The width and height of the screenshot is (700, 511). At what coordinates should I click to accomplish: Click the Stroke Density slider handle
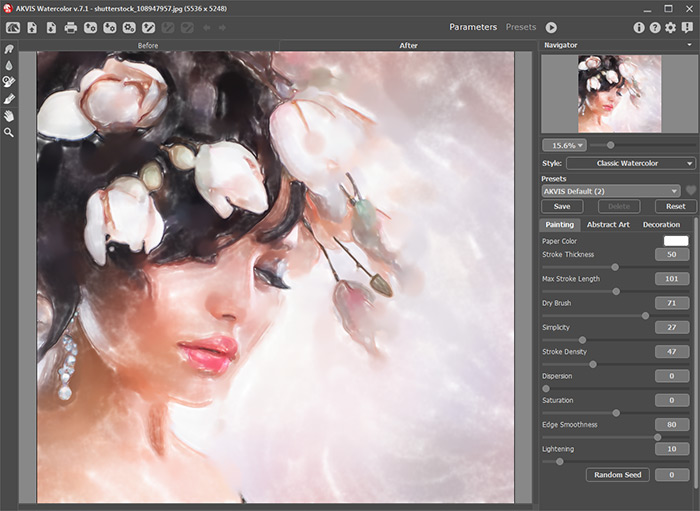(593, 364)
